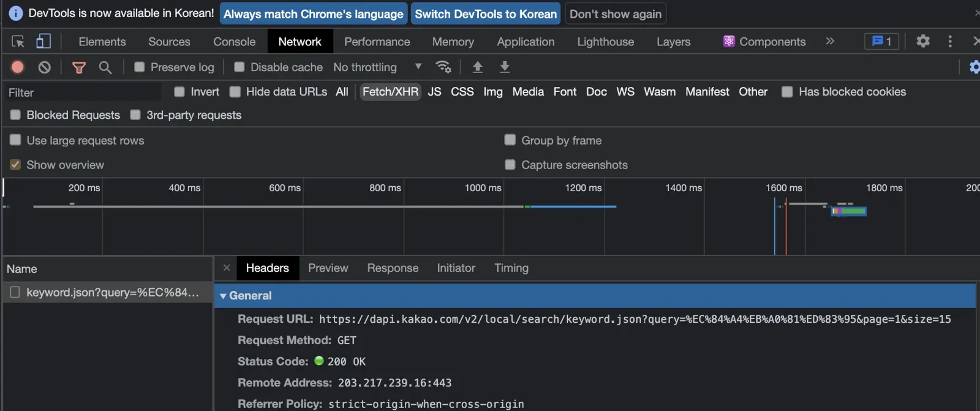Stop recording network log with red button
Viewport: 980px width, 411px height.
click(x=18, y=67)
